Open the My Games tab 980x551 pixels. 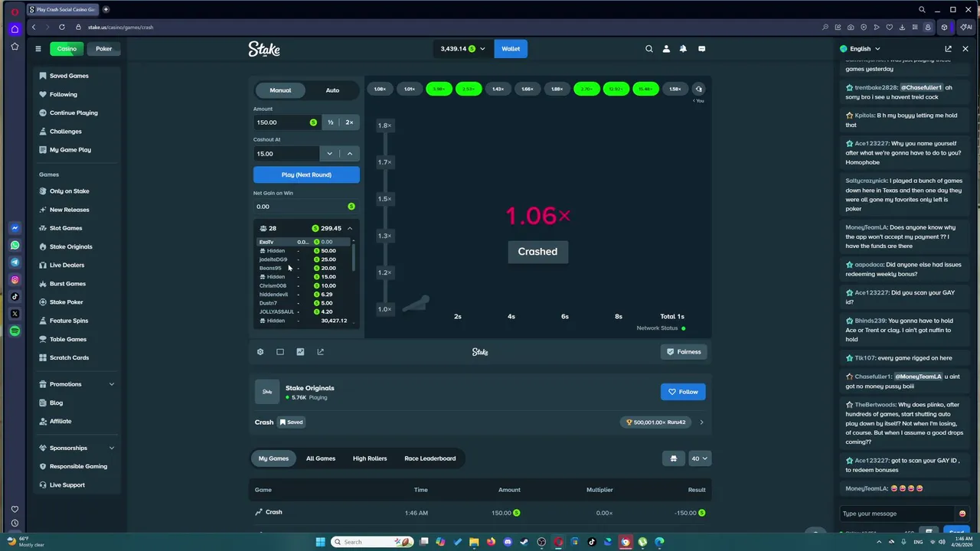point(273,458)
